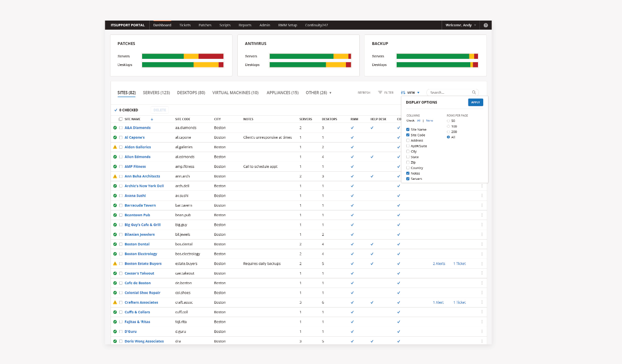This screenshot has height=364, width=622.
Task: Click the search magnifier icon
Action: coord(474,92)
